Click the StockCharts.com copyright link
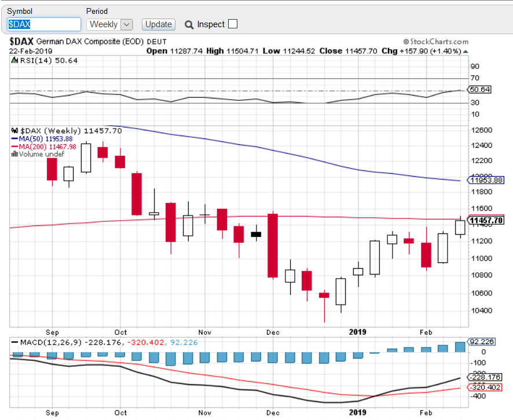The height and width of the screenshot is (420, 513). [x=435, y=42]
